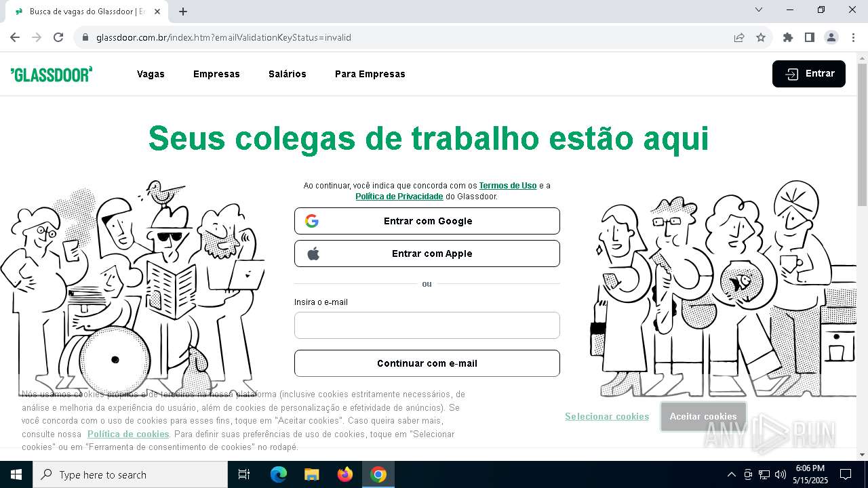Open File Explorer from taskbar
868x488 pixels.
coord(311,474)
